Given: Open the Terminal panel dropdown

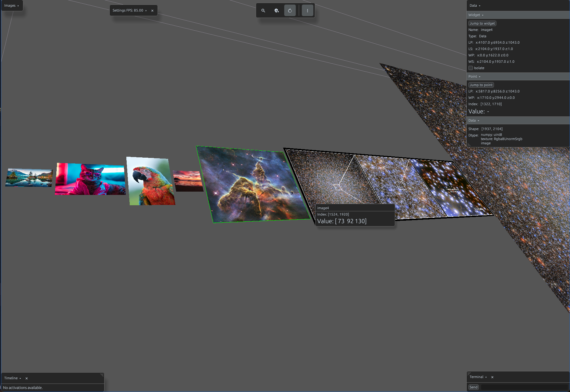Looking at the screenshot, I should coord(478,377).
